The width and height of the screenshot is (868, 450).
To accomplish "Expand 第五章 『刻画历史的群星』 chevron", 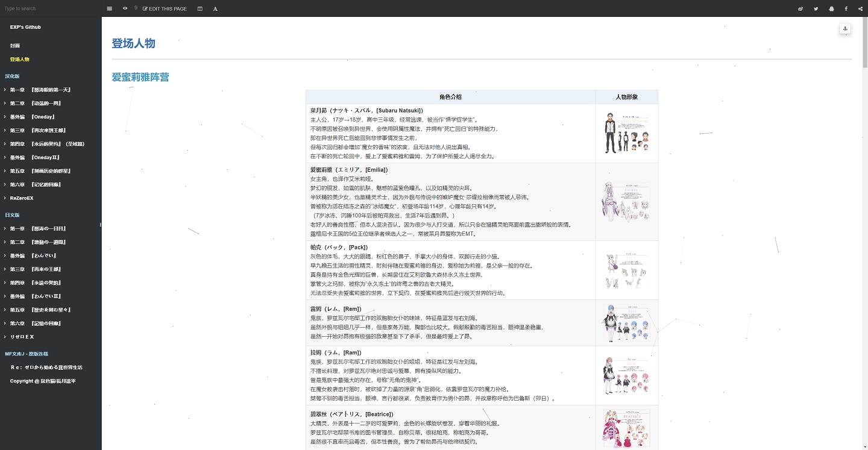I will tap(5, 171).
